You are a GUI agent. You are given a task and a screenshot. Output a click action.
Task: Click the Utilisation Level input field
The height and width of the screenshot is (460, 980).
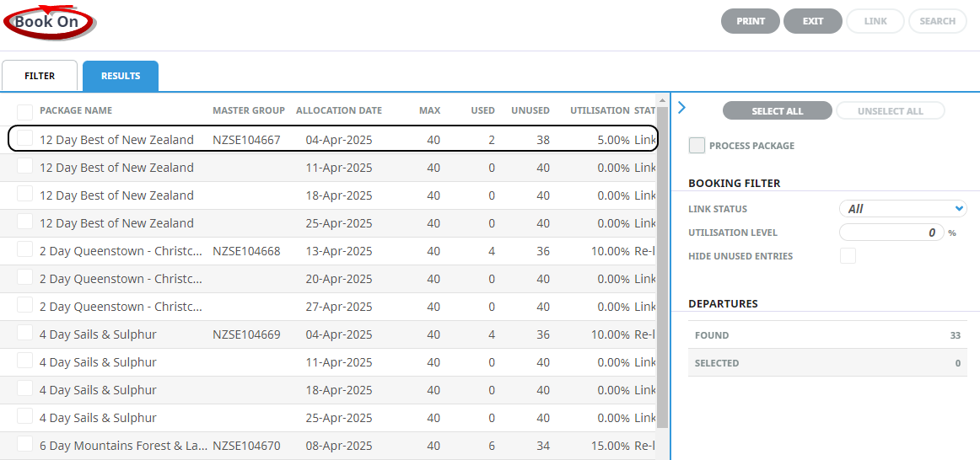891,233
